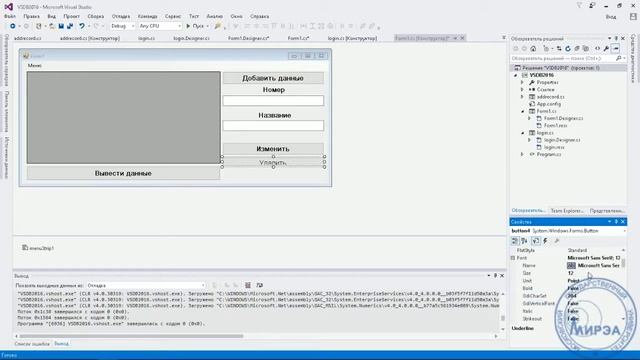Click Collapse All icon in Solution Explorer
The width and height of the screenshot is (640, 360).
577,49
